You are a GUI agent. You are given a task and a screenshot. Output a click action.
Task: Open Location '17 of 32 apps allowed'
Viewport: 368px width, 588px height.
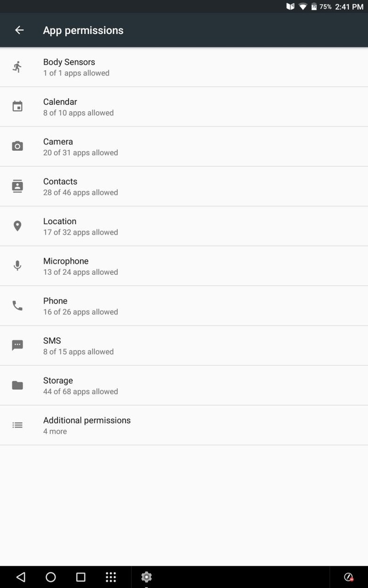tap(80, 232)
